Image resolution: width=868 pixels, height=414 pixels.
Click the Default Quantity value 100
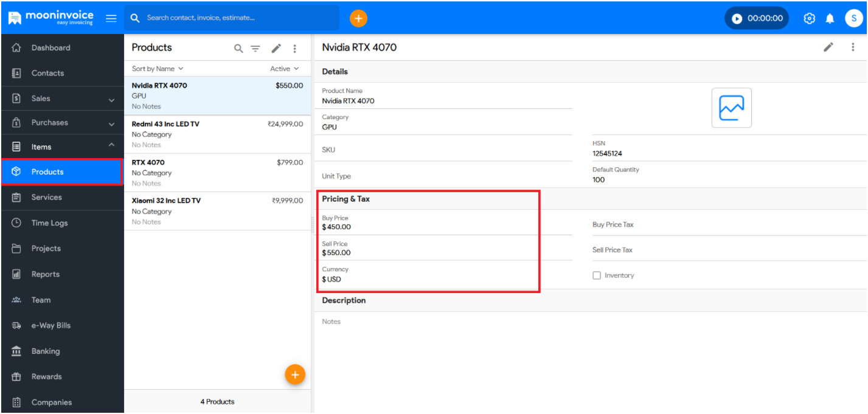click(x=599, y=180)
